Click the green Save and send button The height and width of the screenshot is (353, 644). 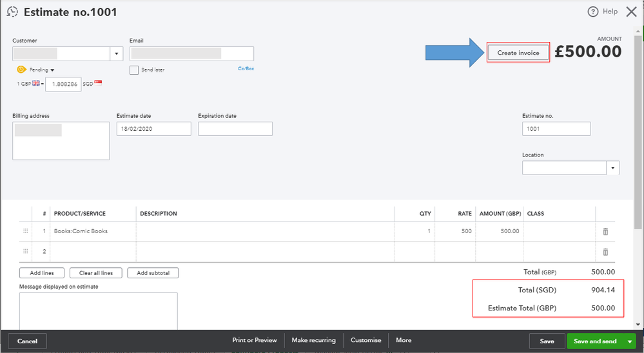coord(595,341)
